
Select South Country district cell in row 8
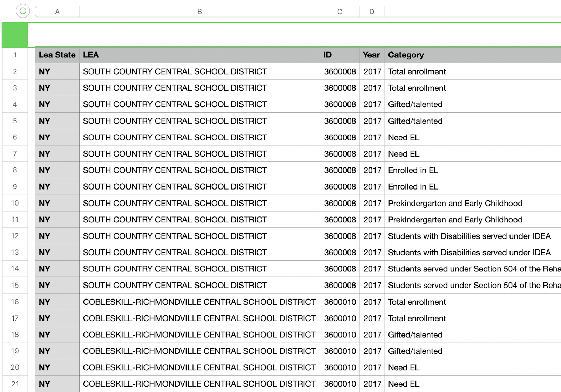200,170
